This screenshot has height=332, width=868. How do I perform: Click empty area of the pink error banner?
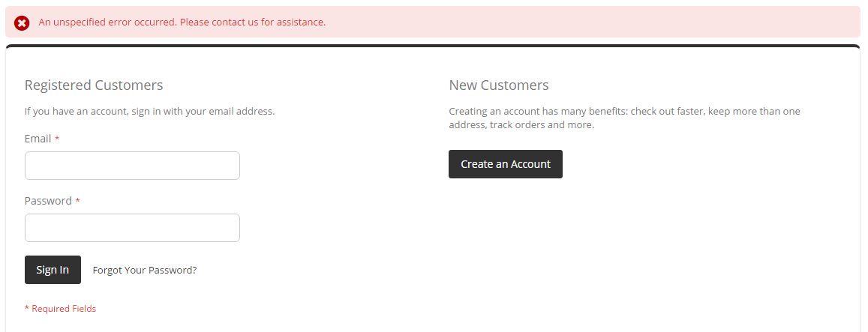tap(600, 22)
